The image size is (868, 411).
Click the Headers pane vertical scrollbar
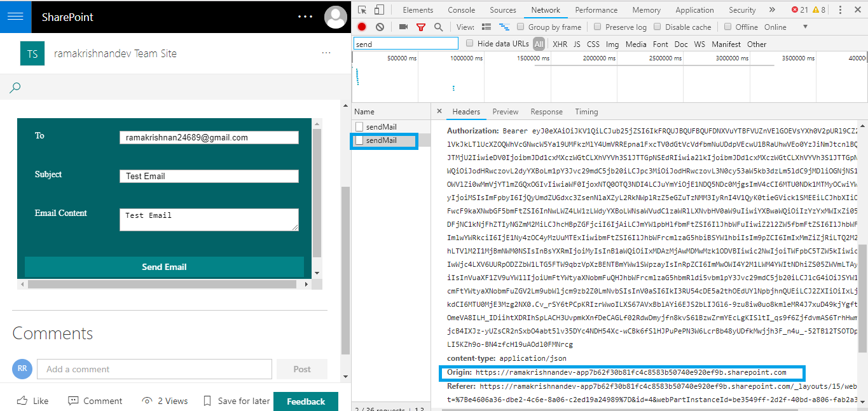coord(863,299)
